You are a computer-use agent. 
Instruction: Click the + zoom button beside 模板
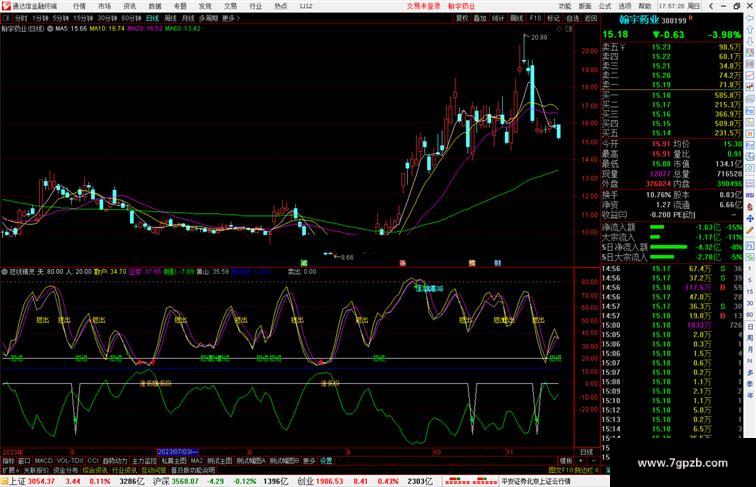pyautogui.click(x=580, y=461)
